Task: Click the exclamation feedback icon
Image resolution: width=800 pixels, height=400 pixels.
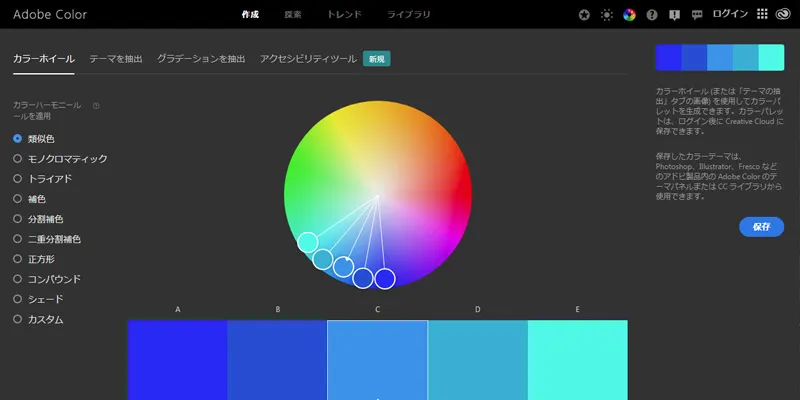Action: [x=674, y=16]
